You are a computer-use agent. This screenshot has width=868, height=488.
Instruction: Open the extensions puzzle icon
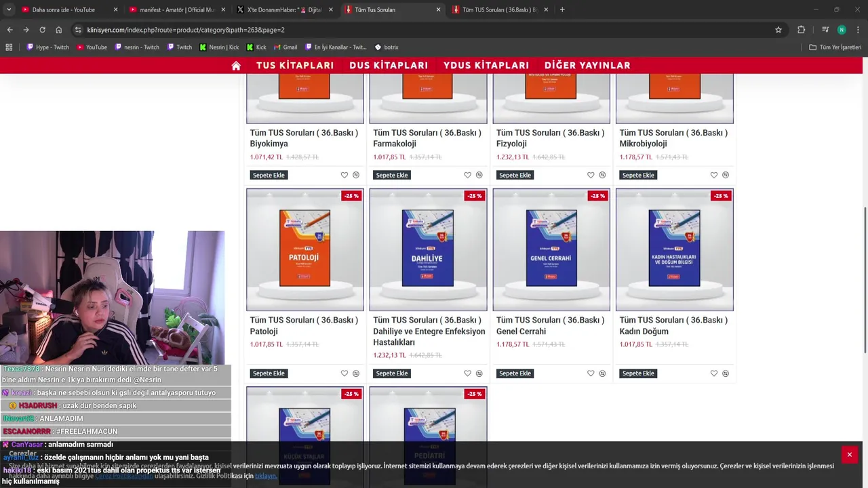pyautogui.click(x=801, y=30)
